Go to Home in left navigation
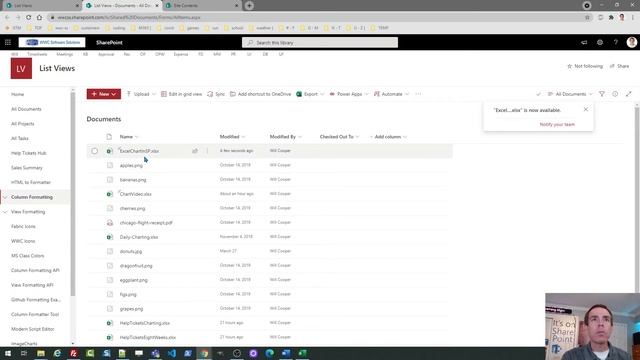Image resolution: width=640 pixels, height=360 pixels. coord(18,94)
